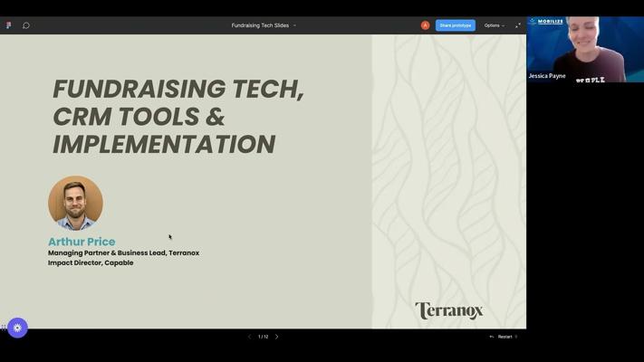Select Jessica Payne's video thumbnail
This screenshot has height=362, width=644.
pyautogui.click(x=584, y=50)
